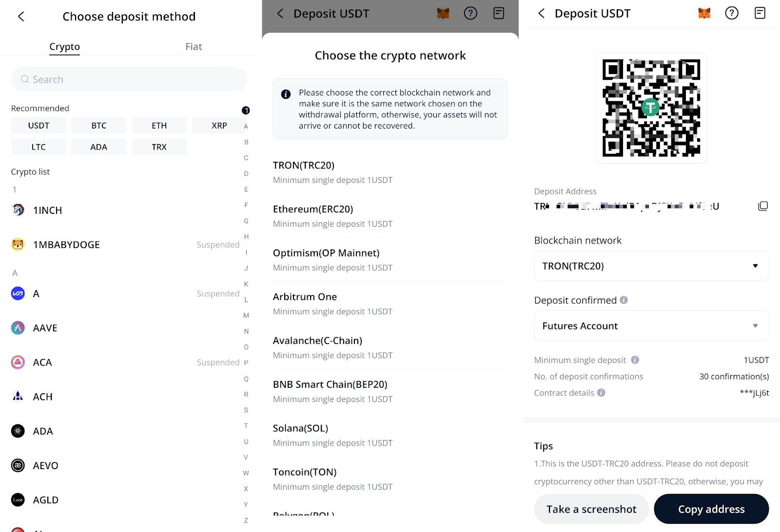Choose Ethereum(ERC20) network option
Image resolution: width=780 pixels, height=532 pixels.
390,216
